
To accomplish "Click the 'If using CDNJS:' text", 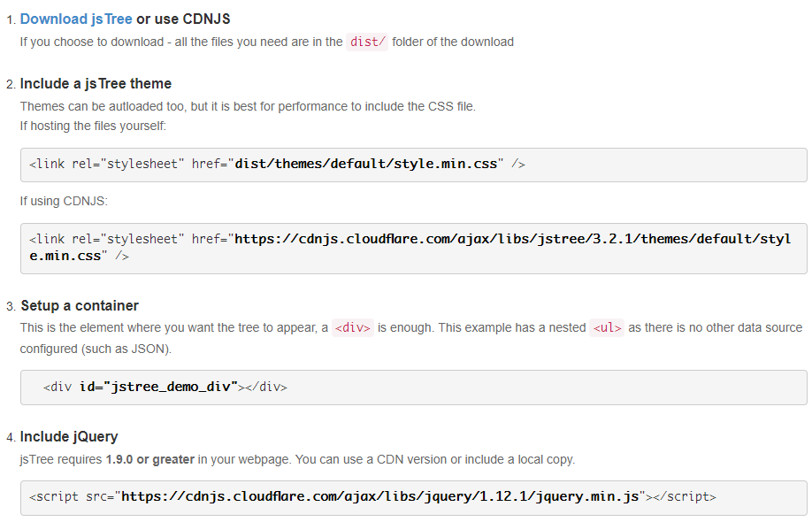I will click(x=65, y=201).
